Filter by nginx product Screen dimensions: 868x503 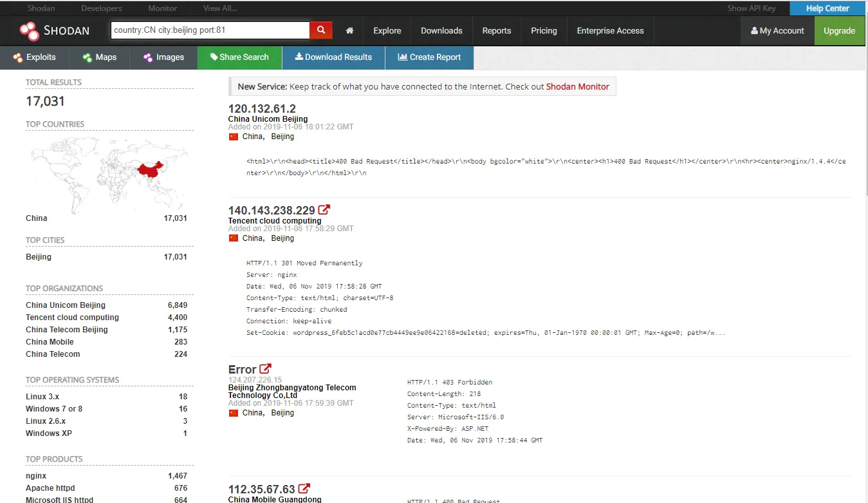[x=36, y=476]
